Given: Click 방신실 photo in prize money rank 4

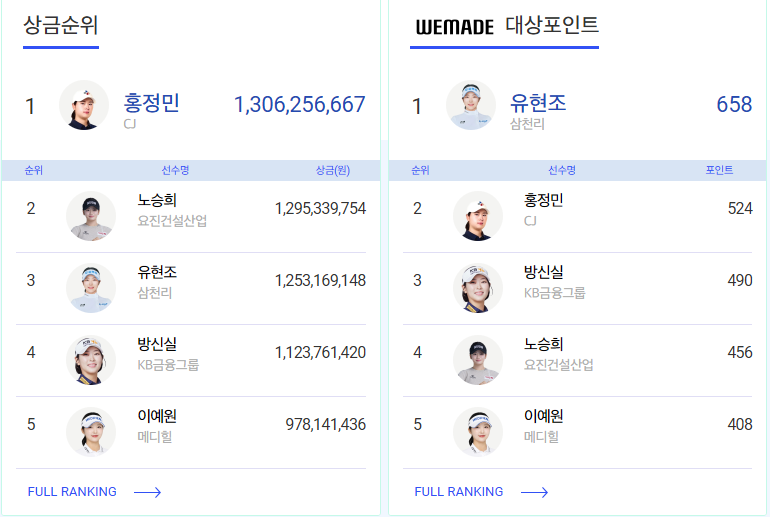Looking at the screenshot, I should pos(91,360).
